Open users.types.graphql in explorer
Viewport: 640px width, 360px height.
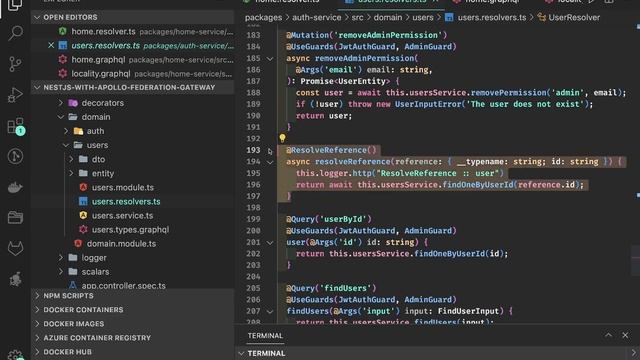click(130, 230)
